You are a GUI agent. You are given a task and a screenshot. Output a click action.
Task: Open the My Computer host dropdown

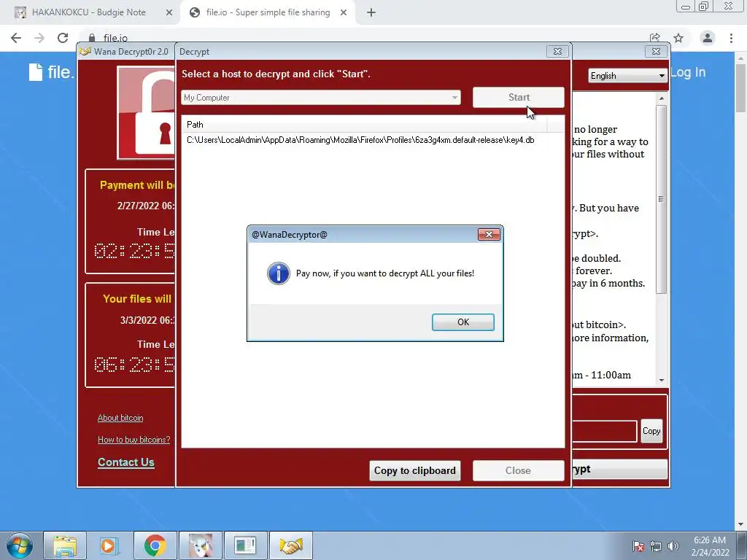click(x=321, y=98)
